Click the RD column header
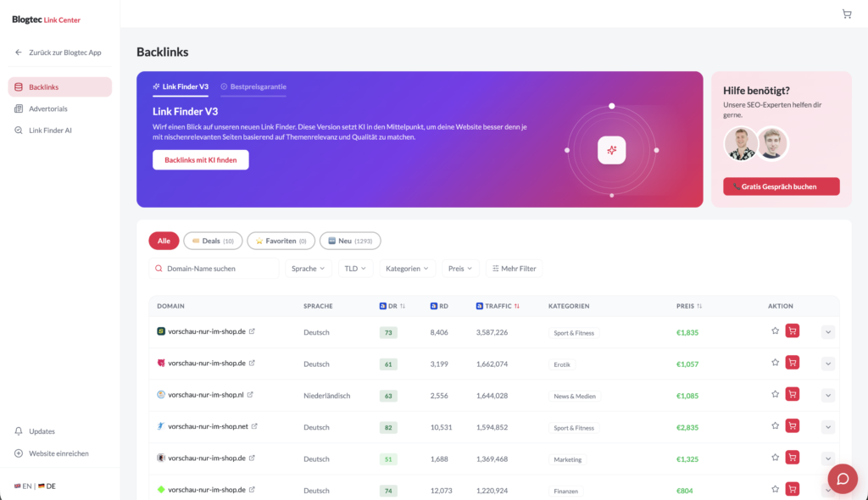868x500 pixels. pyautogui.click(x=440, y=306)
